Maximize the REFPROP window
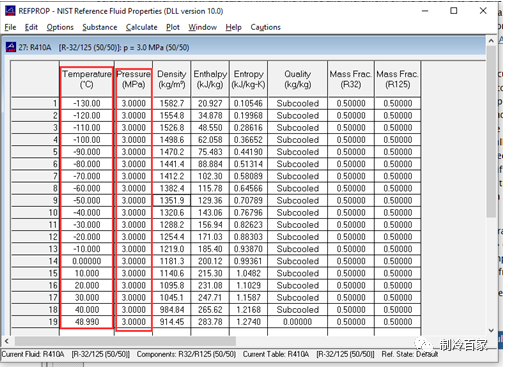This screenshot has width=508, height=371. [x=454, y=11]
